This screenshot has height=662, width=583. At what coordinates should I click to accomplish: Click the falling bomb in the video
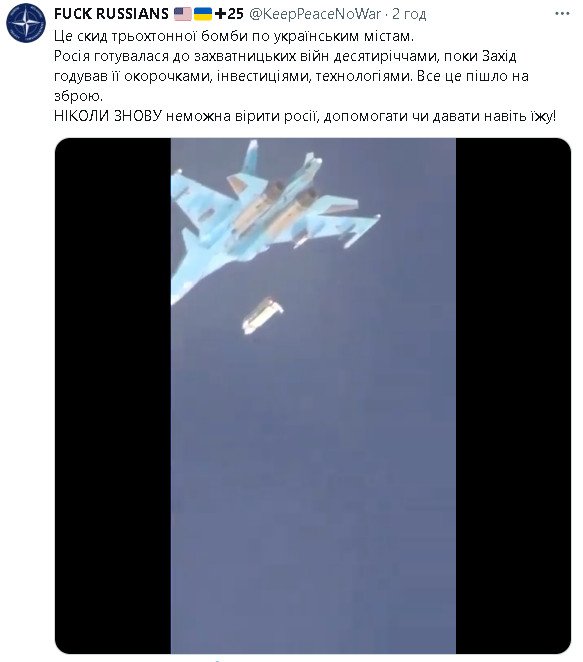pos(263,315)
